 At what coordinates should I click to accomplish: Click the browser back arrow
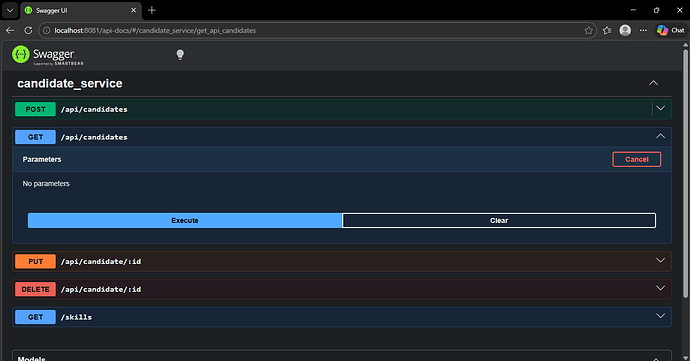pos(10,30)
